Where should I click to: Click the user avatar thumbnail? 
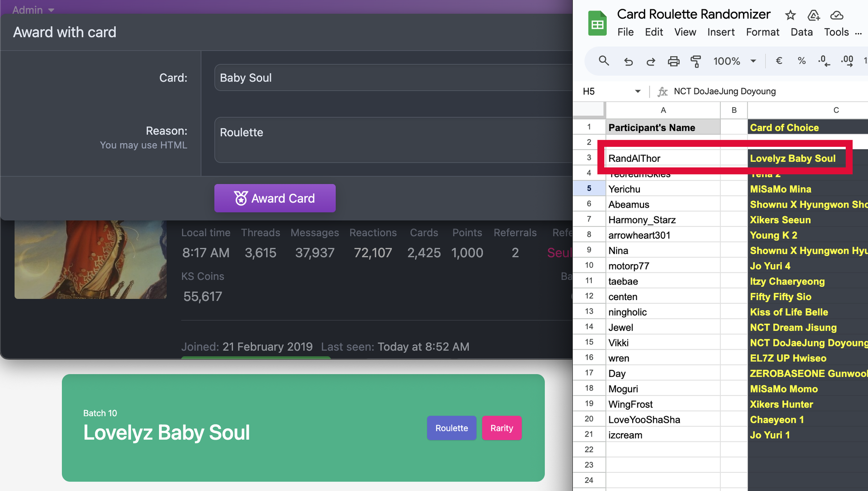click(90, 260)
